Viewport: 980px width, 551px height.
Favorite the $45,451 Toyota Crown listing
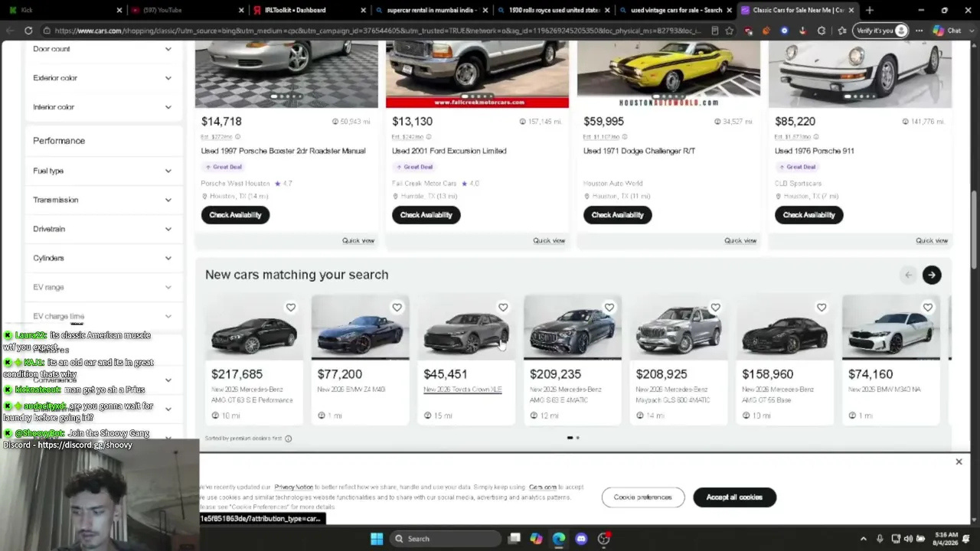click(x=503, y=308)
